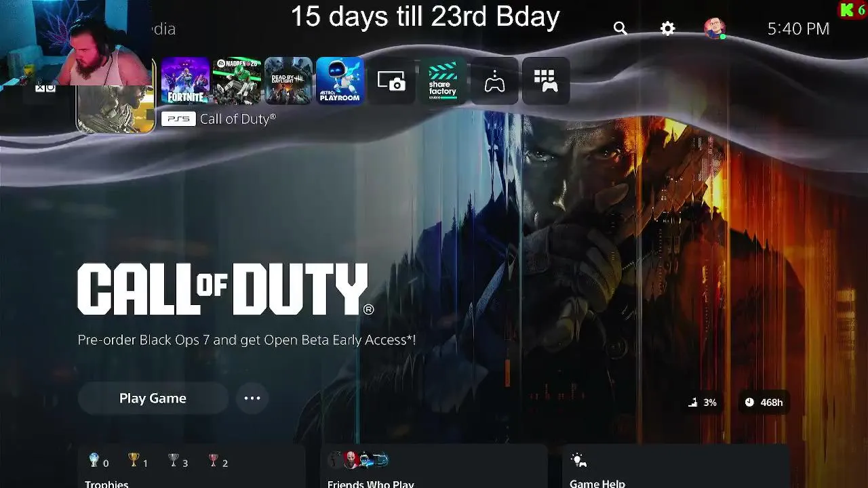868x488 pixels.
Task: Open the Game Help card
Action: (676, 466)
